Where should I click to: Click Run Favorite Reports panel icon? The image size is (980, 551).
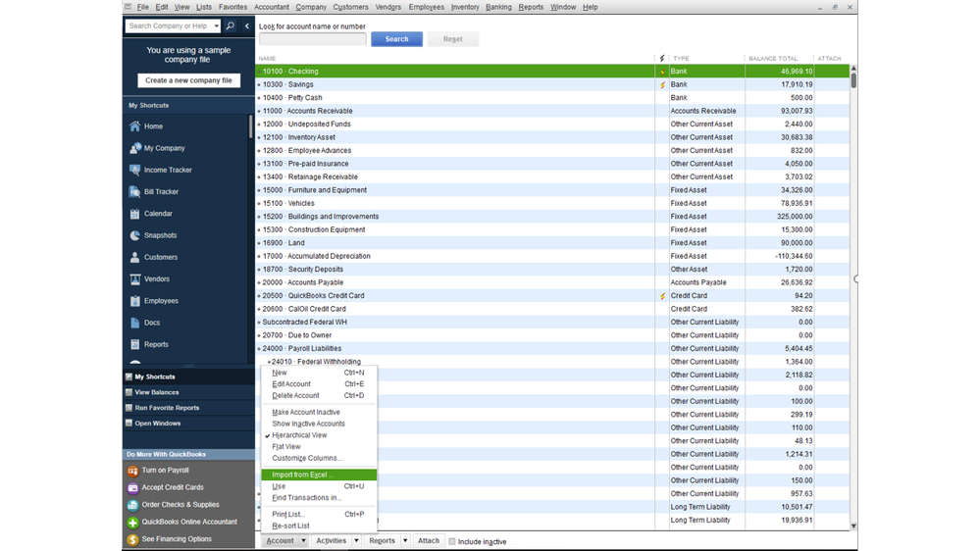tap(129, 408)
